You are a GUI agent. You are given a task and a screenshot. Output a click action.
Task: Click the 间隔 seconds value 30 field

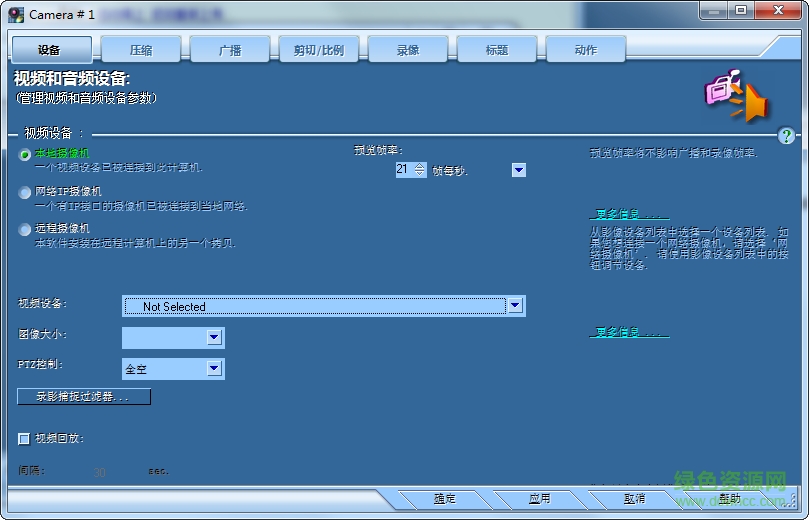[x=100, y=472]
